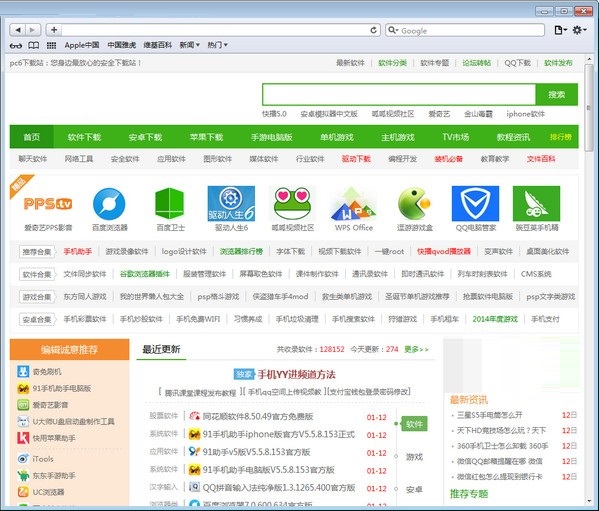Click the vertical page scrollbar thumb
599x511 pixels.
tap(589, 107)
